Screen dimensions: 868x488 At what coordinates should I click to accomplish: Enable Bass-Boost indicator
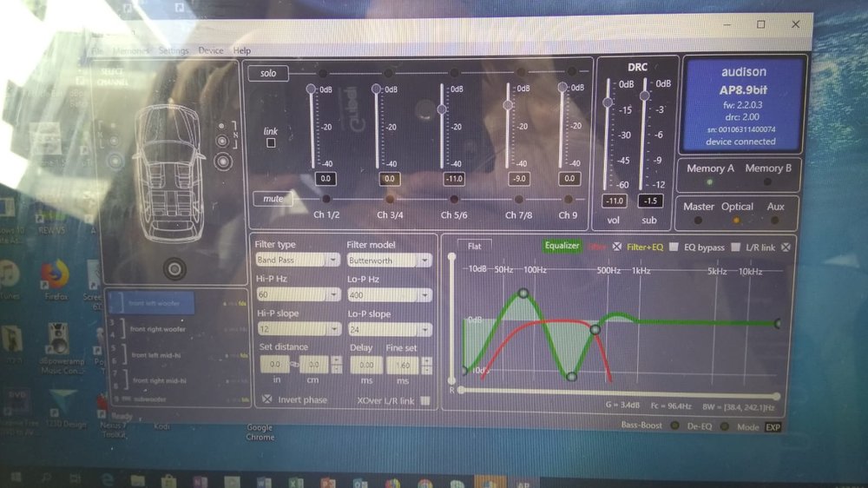coord(674,425)
